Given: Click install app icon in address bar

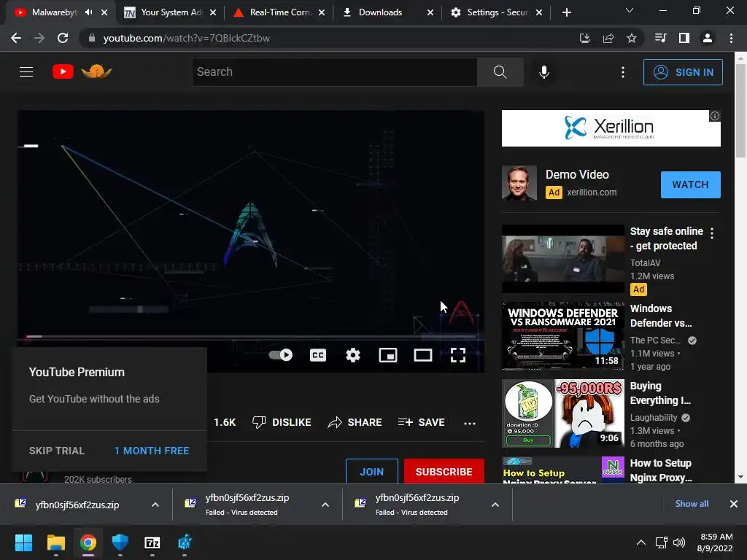Looking at the screenshot, I should click(x=584, y=38).
